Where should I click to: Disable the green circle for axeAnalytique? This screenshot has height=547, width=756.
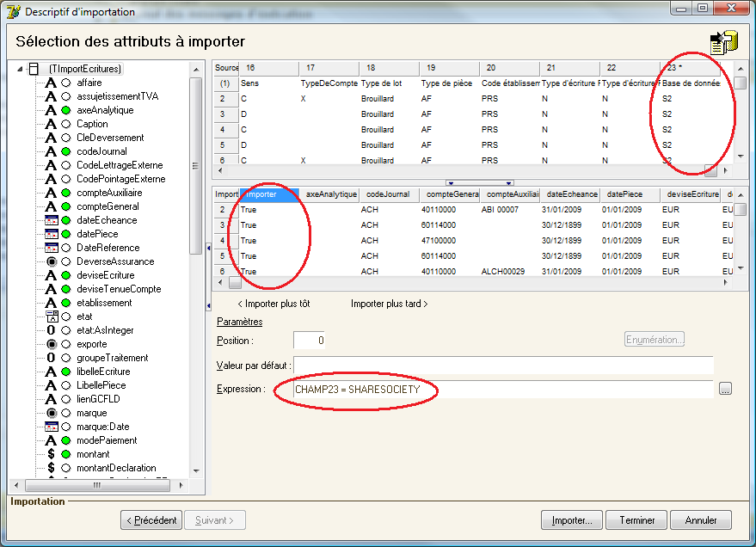66,110
